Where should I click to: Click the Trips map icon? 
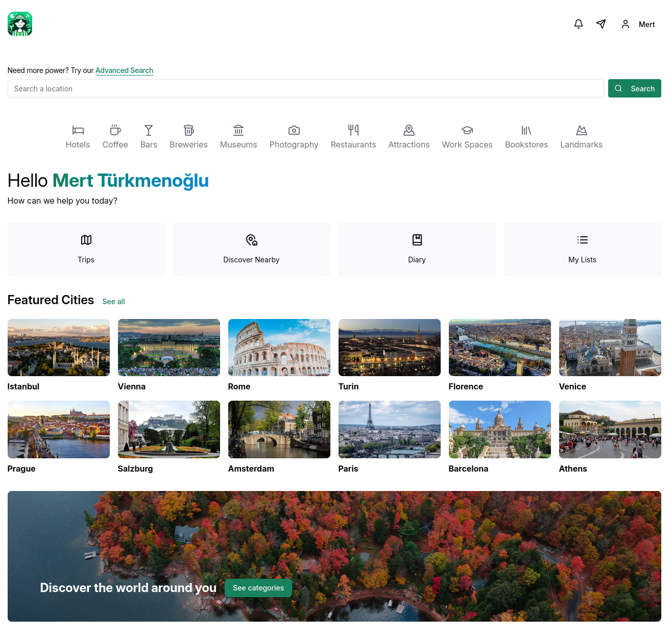[x=86, y=240]
